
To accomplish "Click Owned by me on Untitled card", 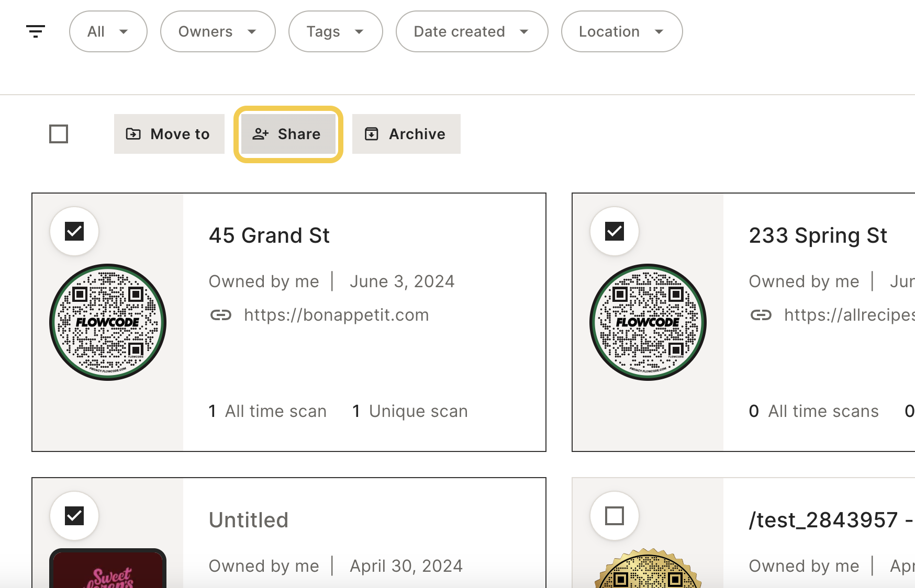I will [x=264, y=566].
